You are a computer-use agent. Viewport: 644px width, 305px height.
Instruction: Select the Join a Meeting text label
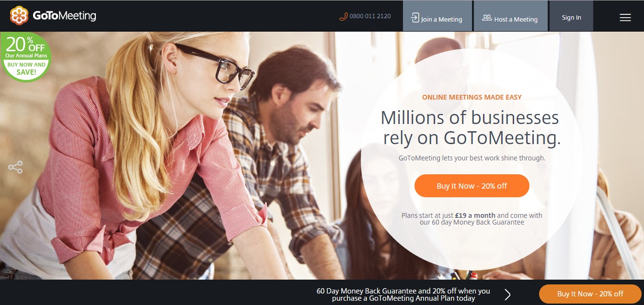pos(441,20)
